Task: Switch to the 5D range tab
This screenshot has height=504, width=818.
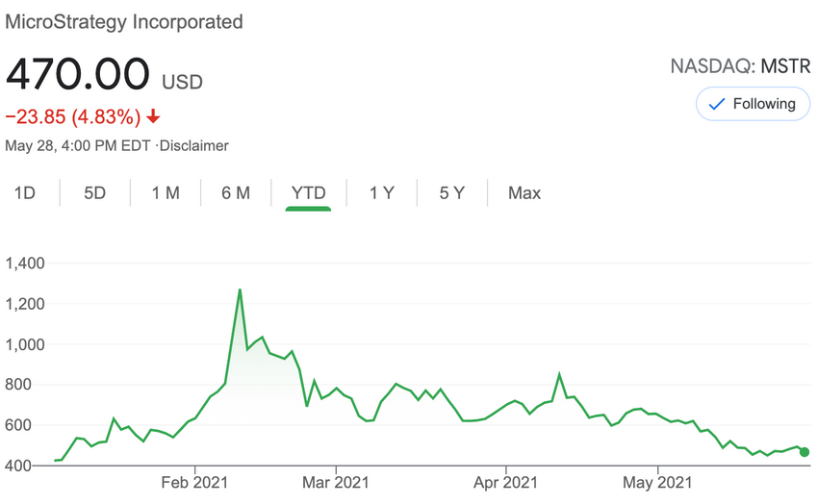Action: pos(95,193)
